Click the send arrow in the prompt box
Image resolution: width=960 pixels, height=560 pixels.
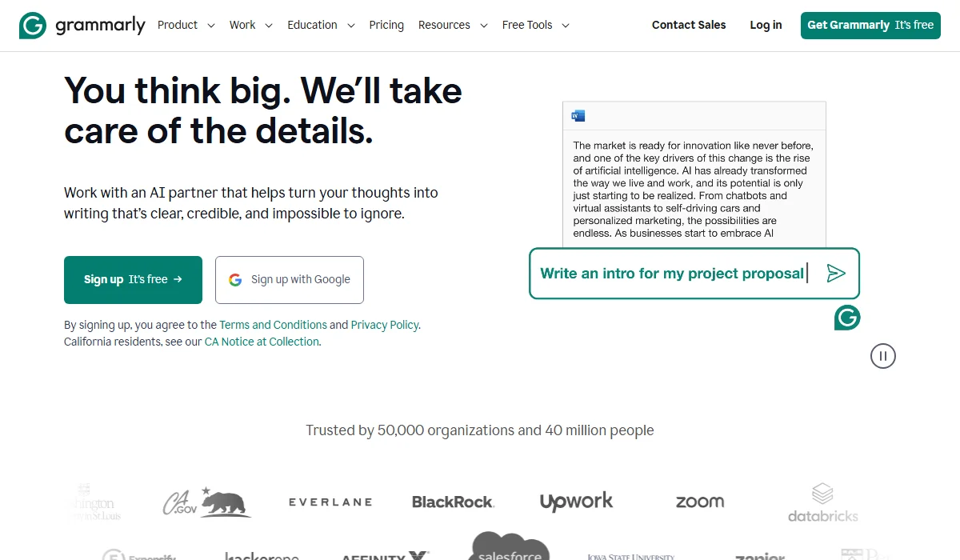pos(837,273)
